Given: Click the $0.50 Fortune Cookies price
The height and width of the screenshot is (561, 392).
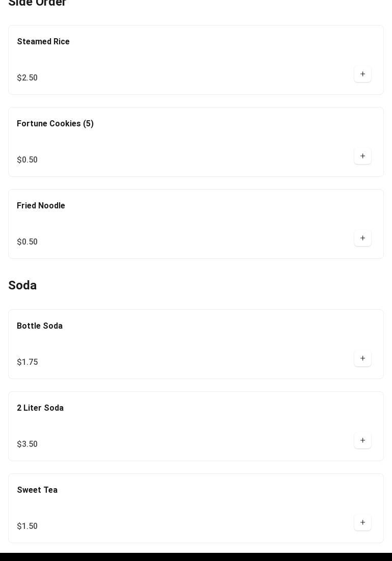Looking at the screenshot, I should click(x=27, y=160).
